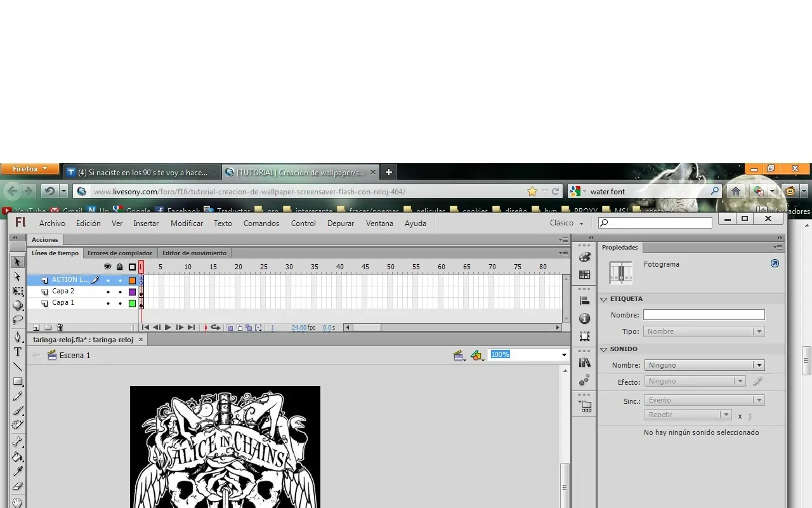Switch to Editor de movimiento tab
The image size is (812, 508).
click(x=194, y=253)
